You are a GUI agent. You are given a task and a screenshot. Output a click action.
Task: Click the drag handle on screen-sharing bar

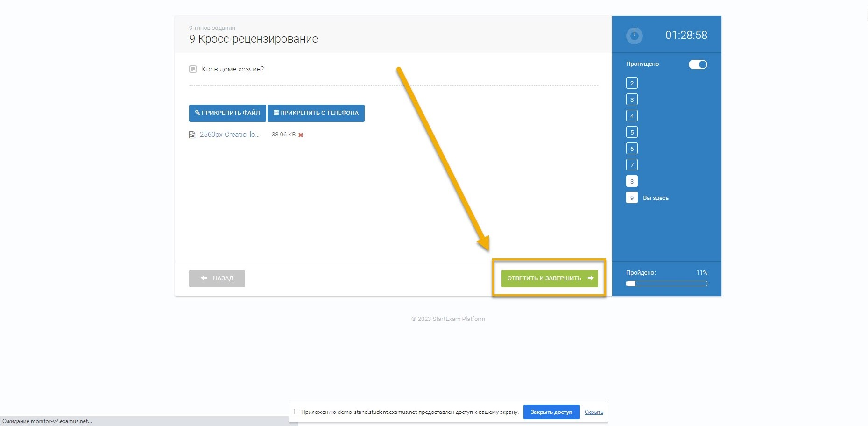click(x=295, y=412)
